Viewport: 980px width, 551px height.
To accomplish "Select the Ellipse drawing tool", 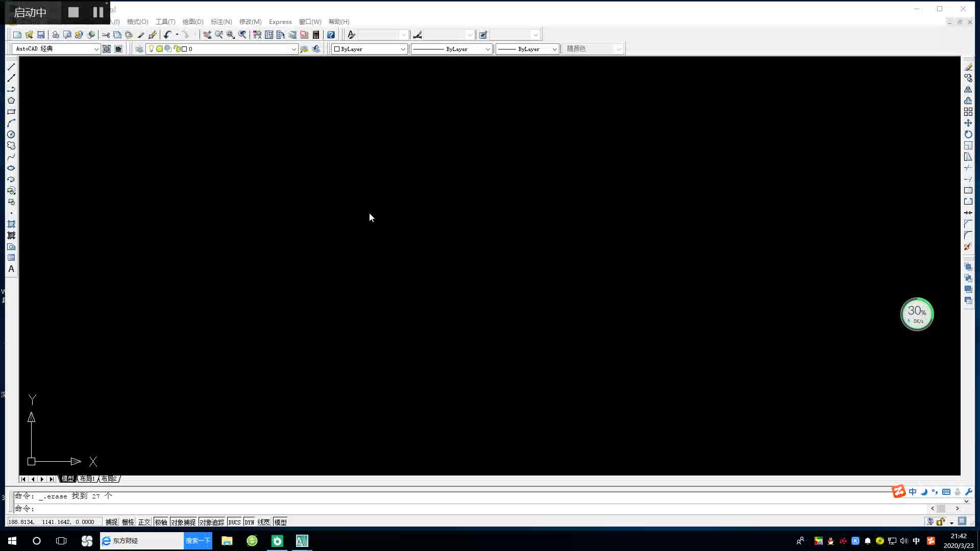I will pyautogui.click(x=11, y=168).
